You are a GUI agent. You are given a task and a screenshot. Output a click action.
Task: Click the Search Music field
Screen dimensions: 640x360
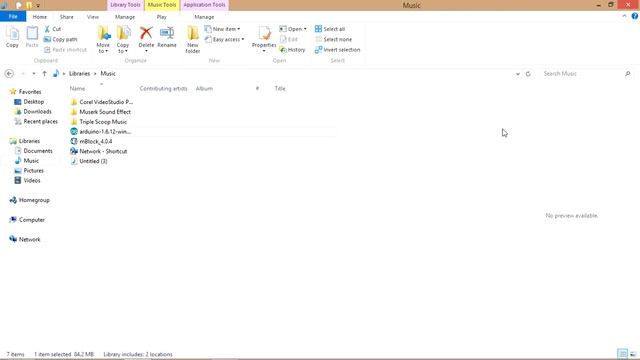tap(582, 73)
